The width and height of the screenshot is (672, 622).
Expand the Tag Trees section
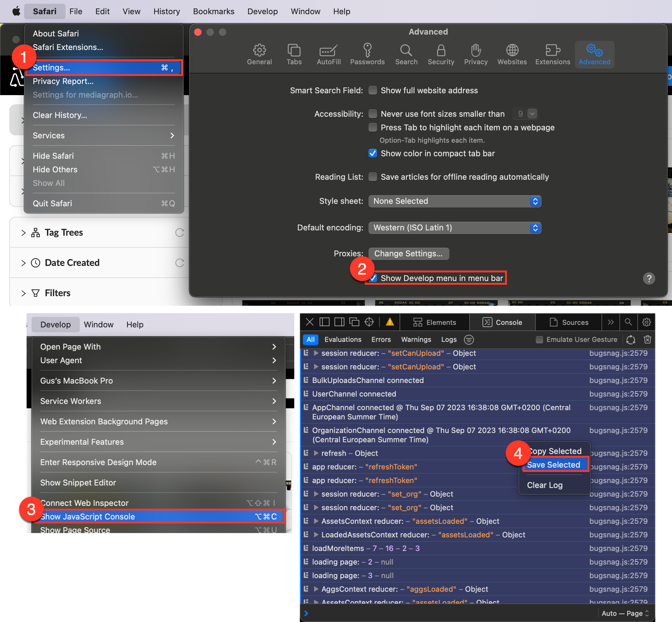pyautogui.click(x=23, y=233)
